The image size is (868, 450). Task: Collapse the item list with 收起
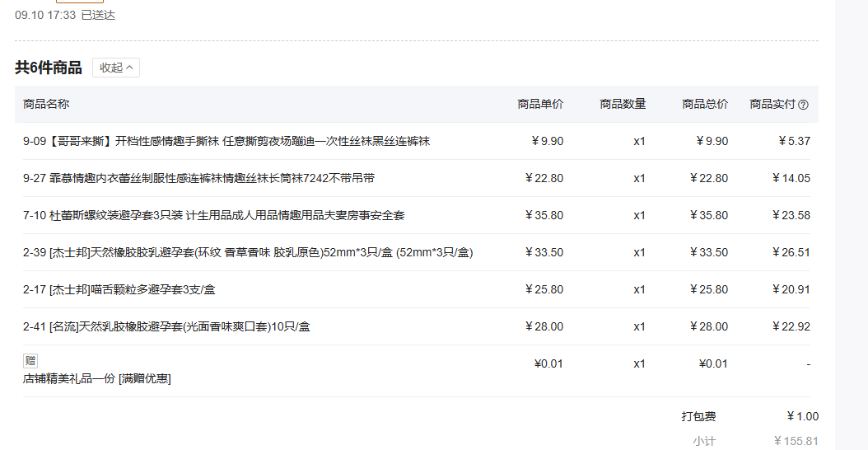coord(116,68)
